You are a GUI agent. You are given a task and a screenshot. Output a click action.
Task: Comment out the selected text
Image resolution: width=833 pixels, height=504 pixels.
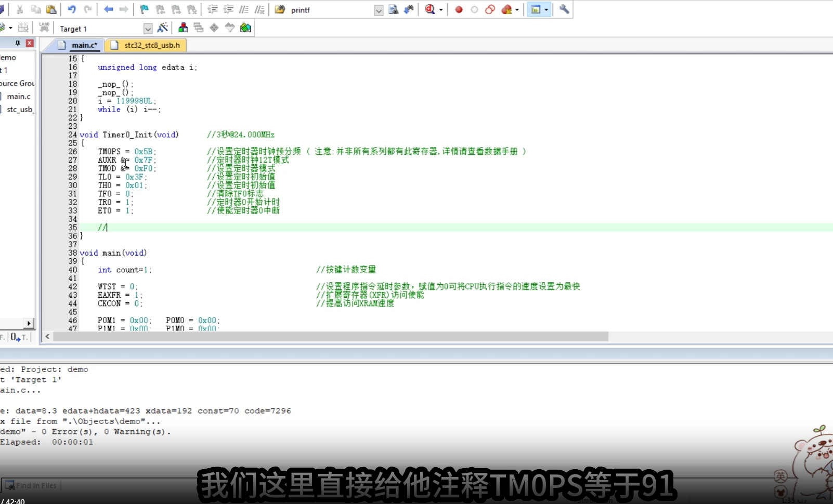tap(243, 9)
